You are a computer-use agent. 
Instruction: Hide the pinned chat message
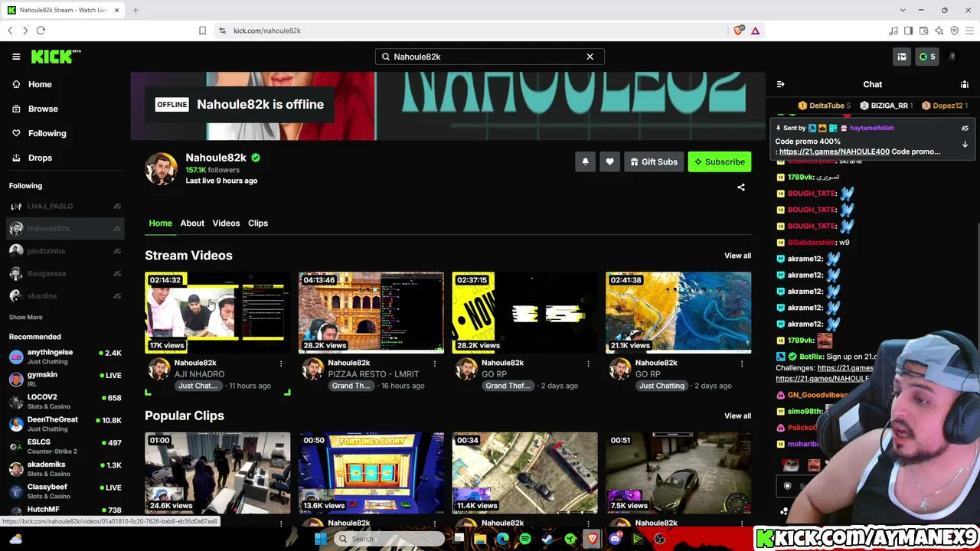point(965,129)
